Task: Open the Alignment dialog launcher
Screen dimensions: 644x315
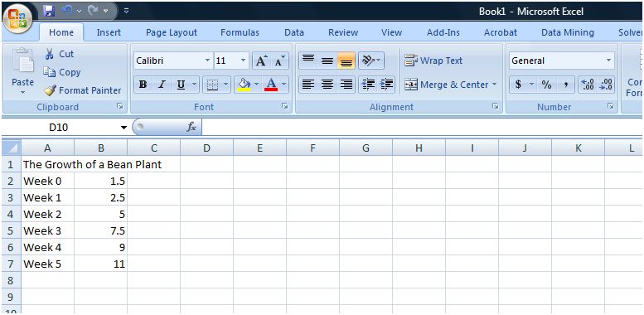Action: tap(496, 107)
